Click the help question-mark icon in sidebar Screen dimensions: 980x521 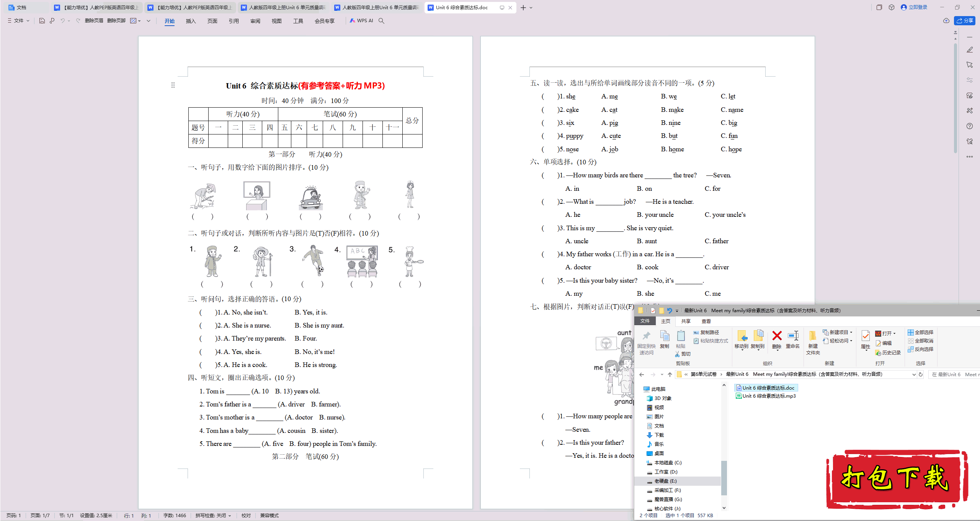[970, 126]
